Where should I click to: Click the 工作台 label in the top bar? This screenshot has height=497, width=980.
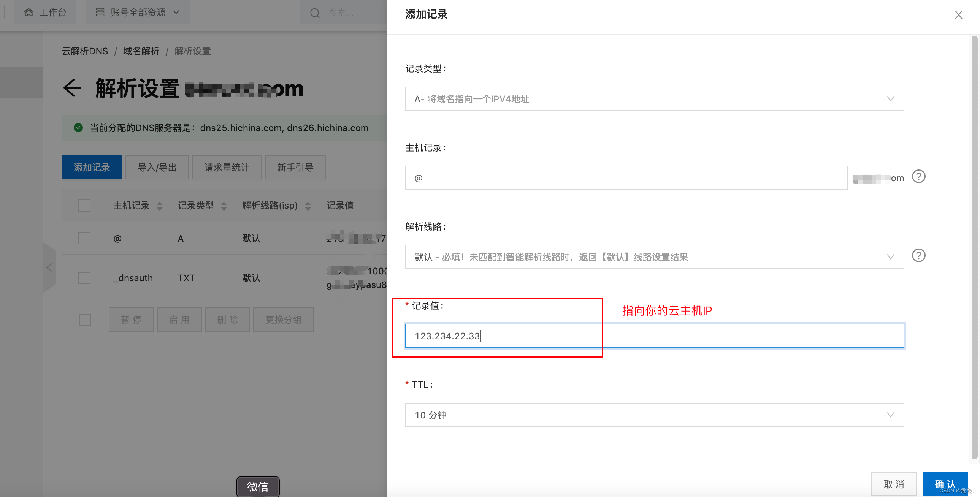[x=53, y=13]
